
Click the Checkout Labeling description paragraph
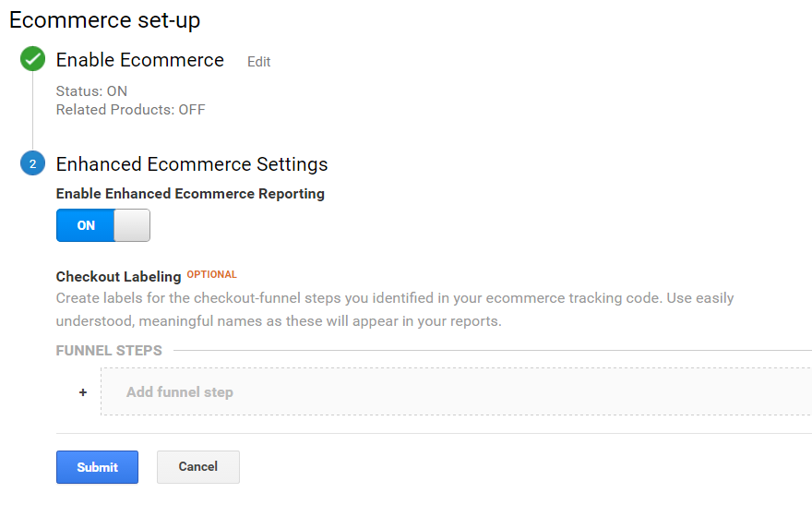(x=395, y=310)
